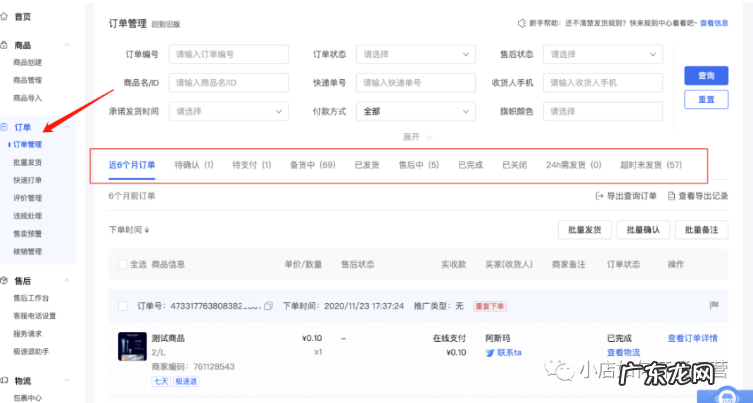Image resolution: width=753 pixels, height=403 pixels.
Task: Click the 收货人手机 input field
Action: [603, 83]
